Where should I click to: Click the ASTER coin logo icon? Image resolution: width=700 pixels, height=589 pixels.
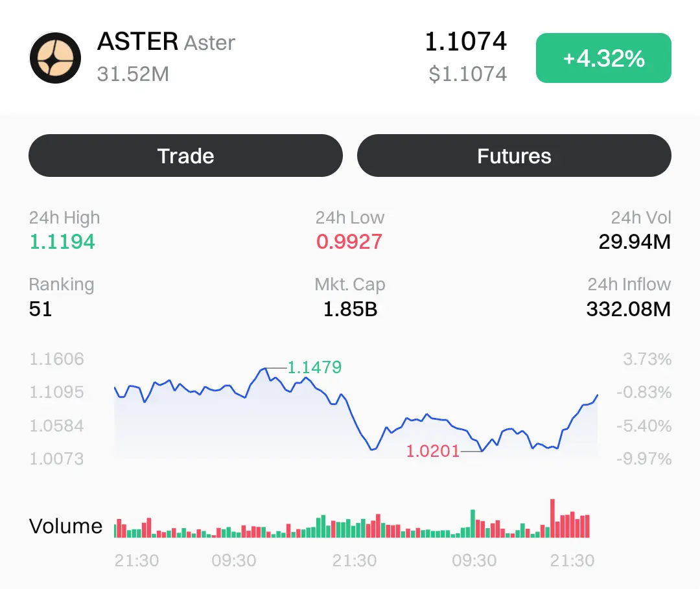coord(55,58)
